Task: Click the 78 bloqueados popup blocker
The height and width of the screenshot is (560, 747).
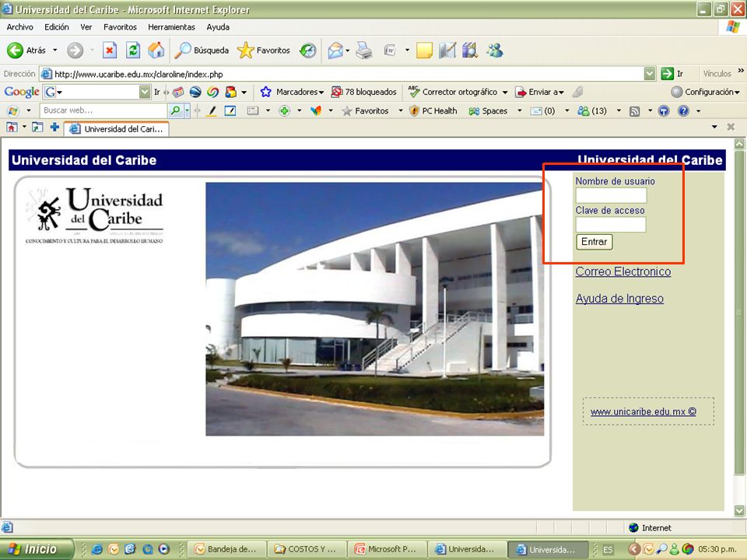Action: pyautogui.click(x=364, y=92)
